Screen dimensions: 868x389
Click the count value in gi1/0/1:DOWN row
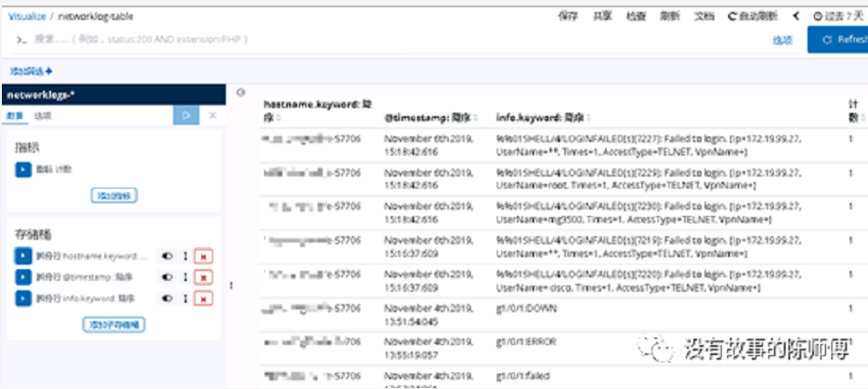851,309
